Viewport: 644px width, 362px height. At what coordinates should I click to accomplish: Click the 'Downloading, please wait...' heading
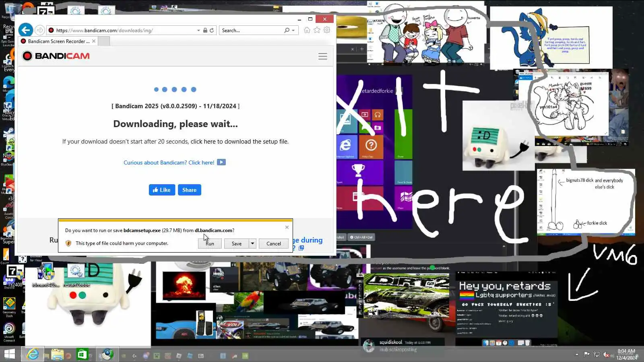(x=175, y=124)
